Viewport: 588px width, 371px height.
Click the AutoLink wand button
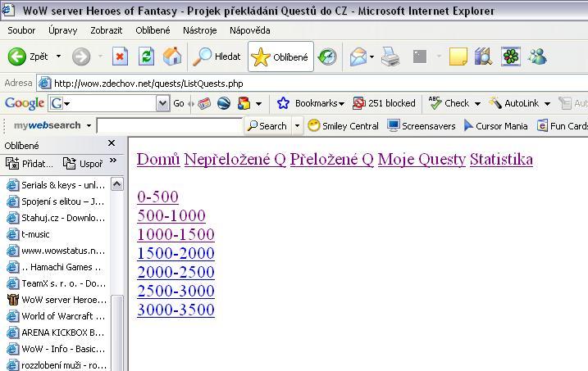[513, 103]
